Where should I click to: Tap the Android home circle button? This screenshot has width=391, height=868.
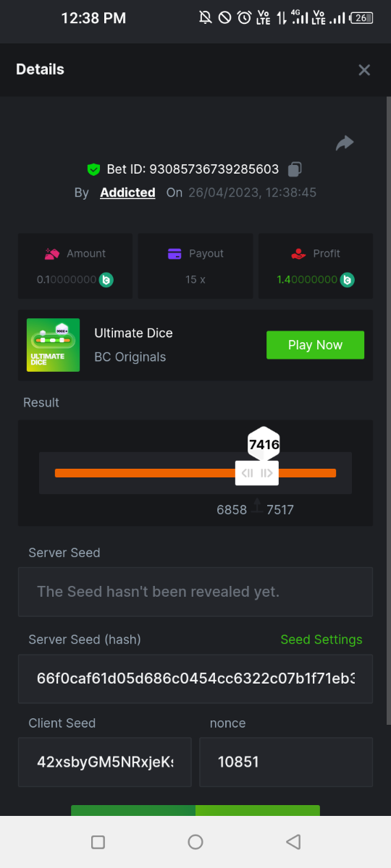(x=195, y=842)
